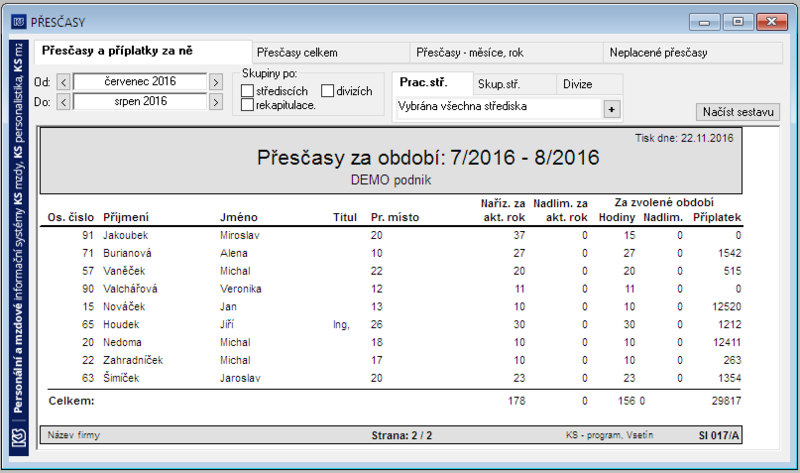The width and height of the screenshot is (800, 473).
Task: Switch to the Přesčasy celkem tab
Action: pos(331,53)
